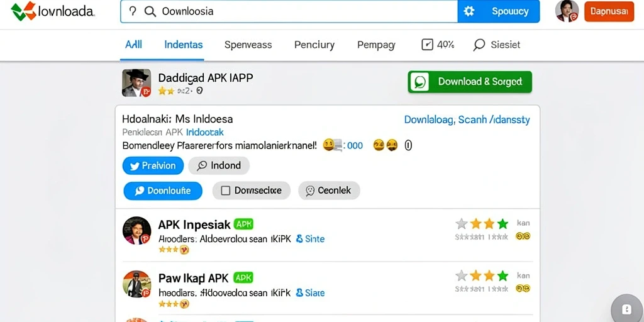Image resolution: width=644 pixels, height=322 pixels.
Task: Click the question mark icon in search bar
Action: point(133,11)
